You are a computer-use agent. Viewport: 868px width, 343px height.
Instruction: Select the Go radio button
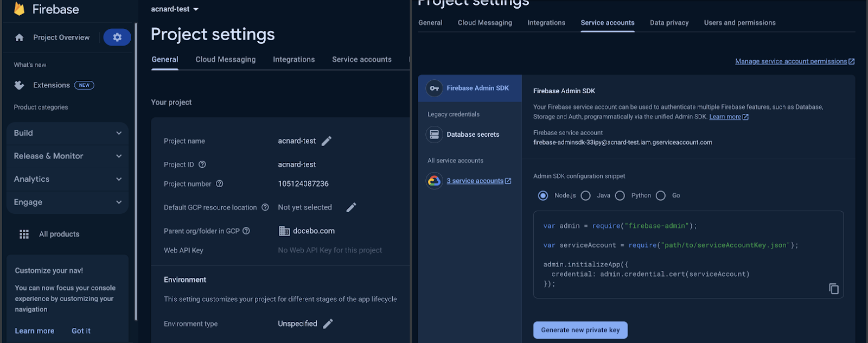click(x=661, y=195)
